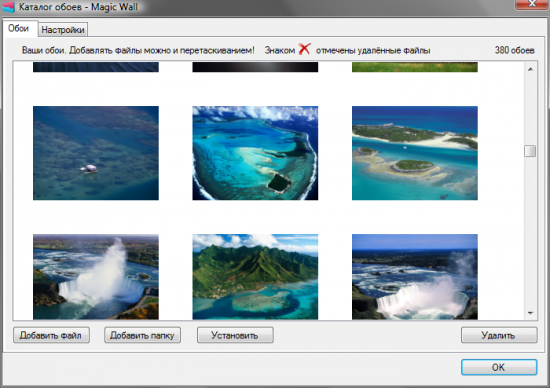This screenshot has height=388, width=550.
Task: Select the turquoise atoll reef wallpaper
Action: point(255,153)
